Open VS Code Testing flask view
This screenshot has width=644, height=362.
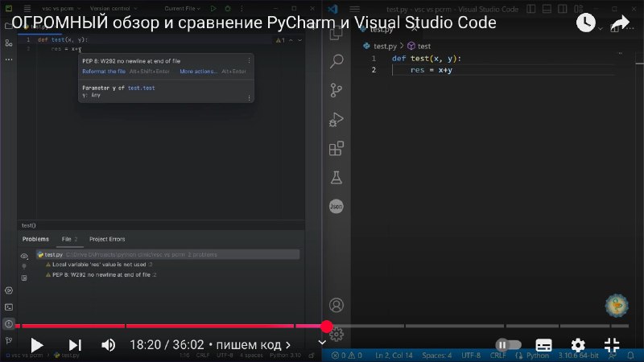click(336, 178)
